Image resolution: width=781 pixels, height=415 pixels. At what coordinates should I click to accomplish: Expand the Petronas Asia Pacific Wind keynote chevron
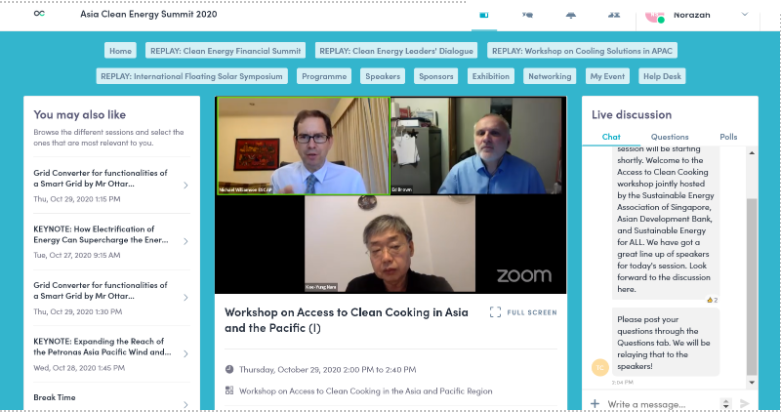click(185, 354)
